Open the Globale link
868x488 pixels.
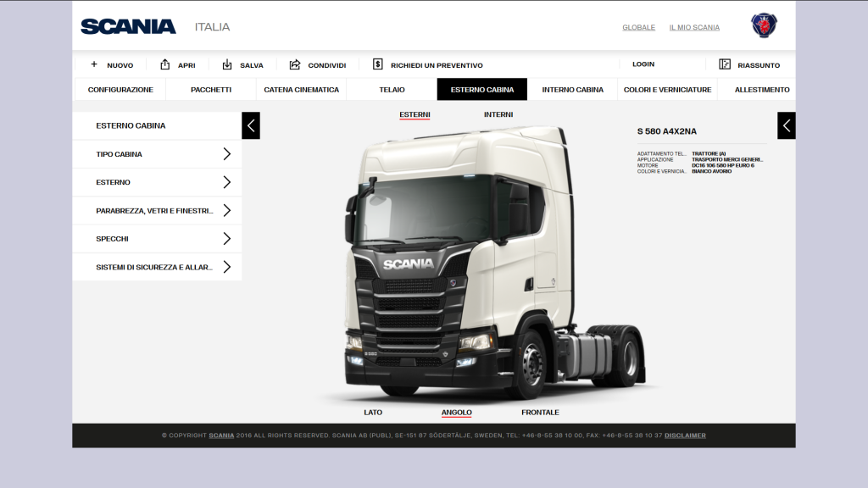638,27
